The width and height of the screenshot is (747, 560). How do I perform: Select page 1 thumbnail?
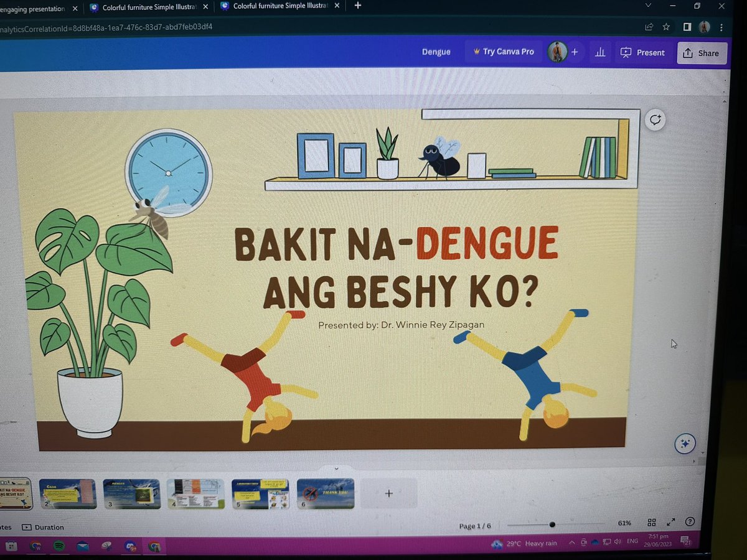click(15, 493)
